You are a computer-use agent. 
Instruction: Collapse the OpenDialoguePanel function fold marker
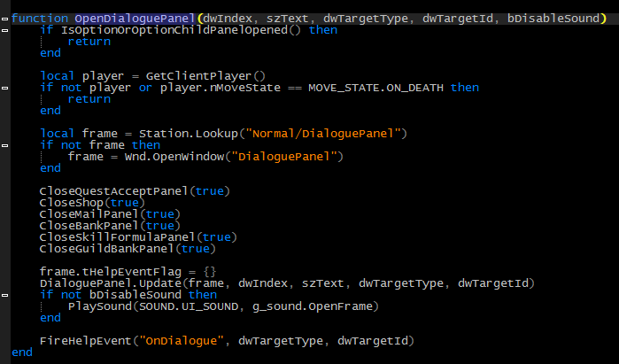4,19
